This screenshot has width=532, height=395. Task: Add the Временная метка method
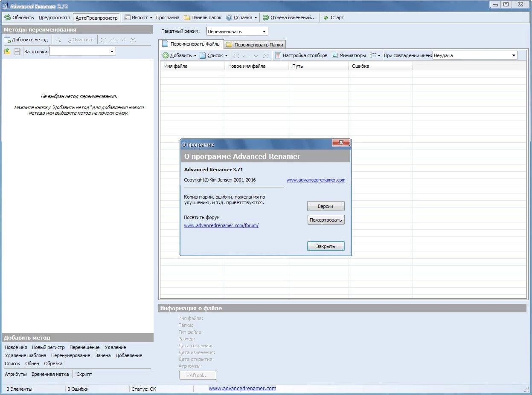[x=50, y=374]
